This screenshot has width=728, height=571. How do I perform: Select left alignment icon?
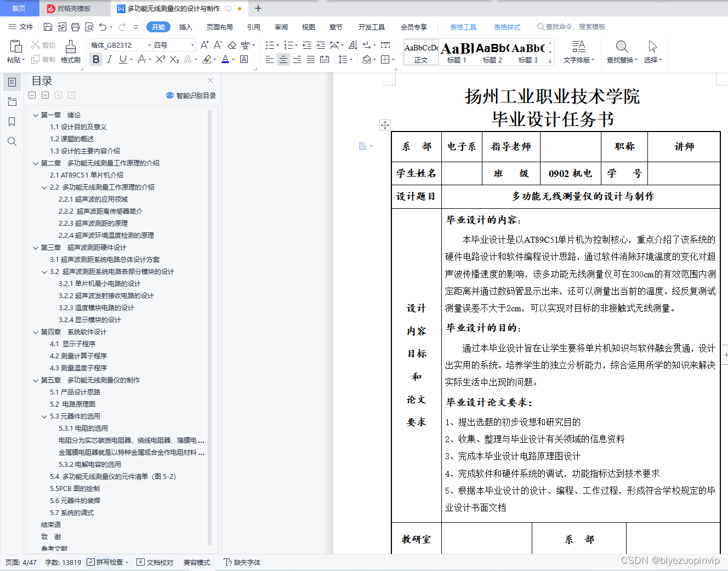[269, 59]
